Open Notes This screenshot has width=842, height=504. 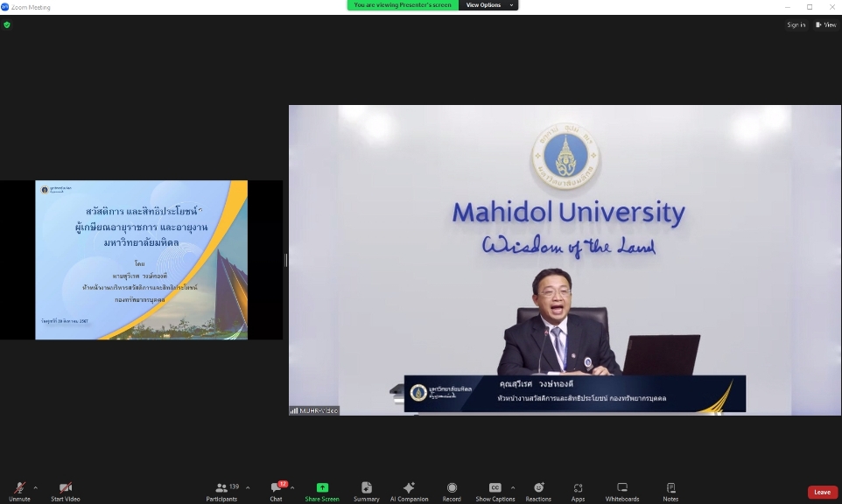(670, 491)
